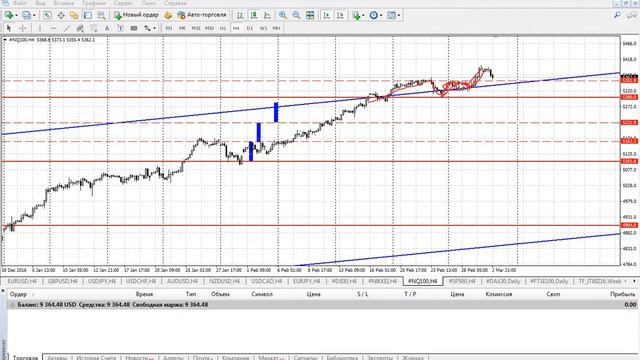Expand the #NQ100,H4 chart symbol triangle
The width and height of the screenshot is (640, 360).
5,40
